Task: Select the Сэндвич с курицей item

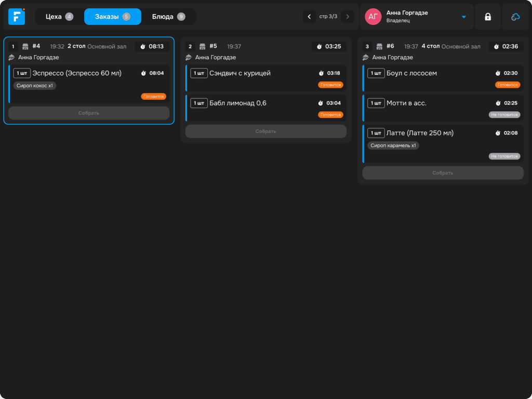Action: (266, 78)
